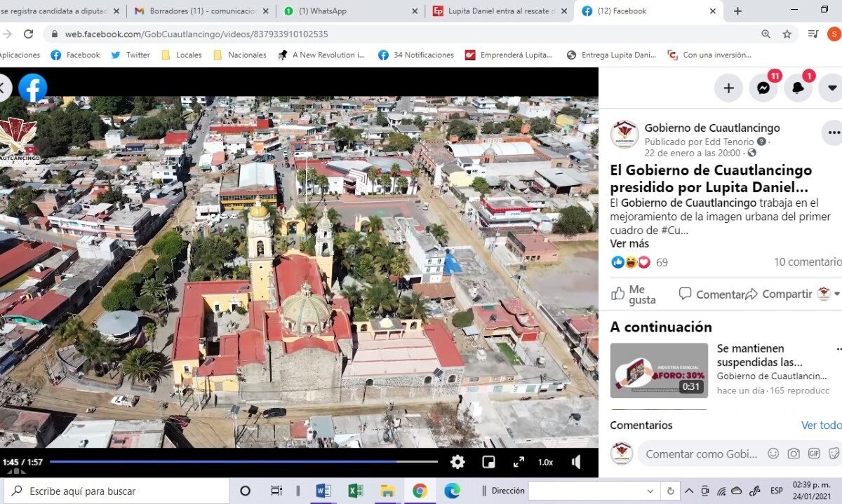This screenshot has height=504, width=842.
Task: Open the 34 Notificaciones bookmark
Action: click(415, 55)
